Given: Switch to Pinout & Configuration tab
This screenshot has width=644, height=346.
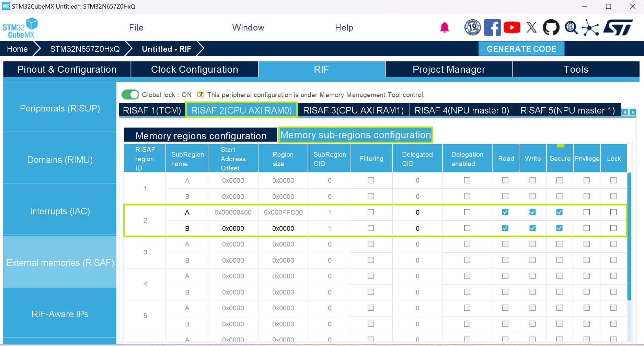Looking at the screenshot, I should click(67, 69).
